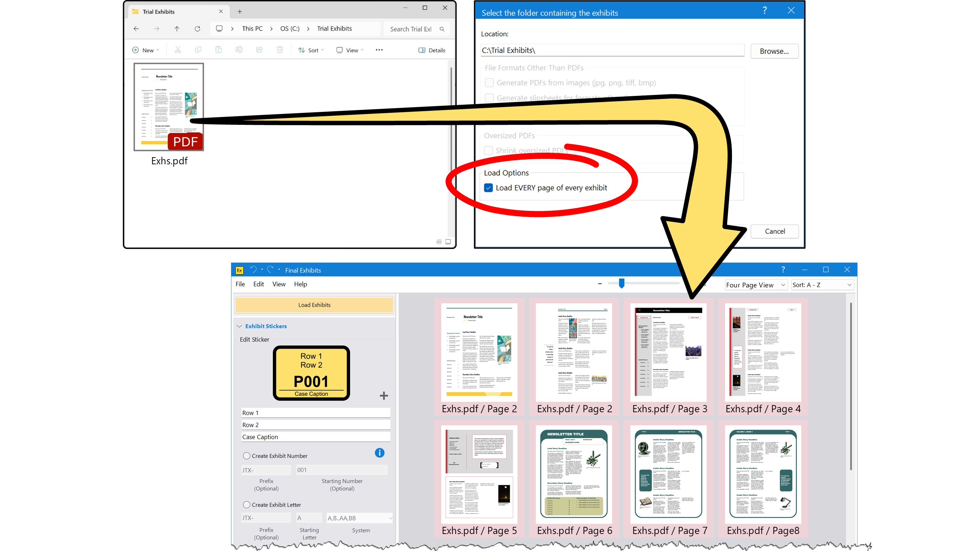Undo the last action in Final Exhibits
Viewport: 980px width, 551px height.
254,269
